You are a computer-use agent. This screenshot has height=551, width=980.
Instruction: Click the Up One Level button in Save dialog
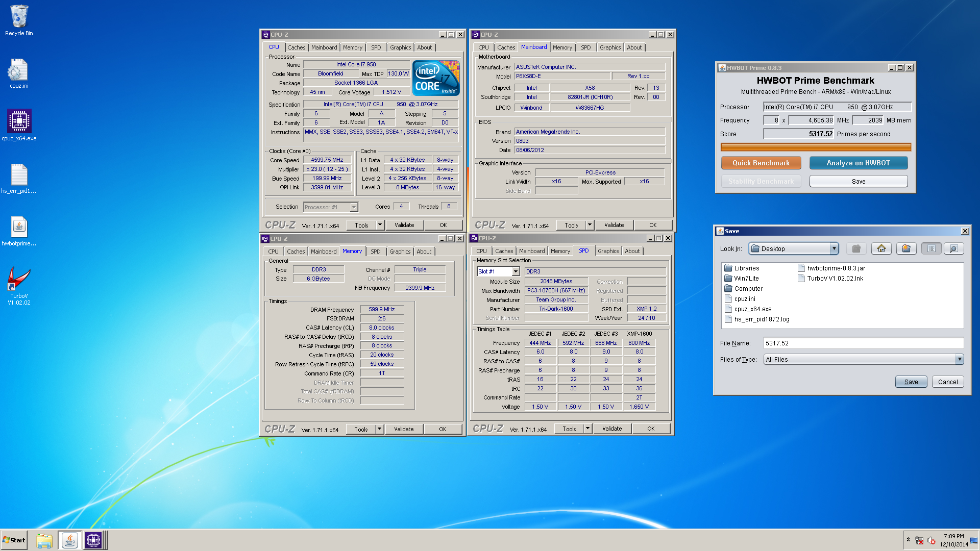pos(856,248)
